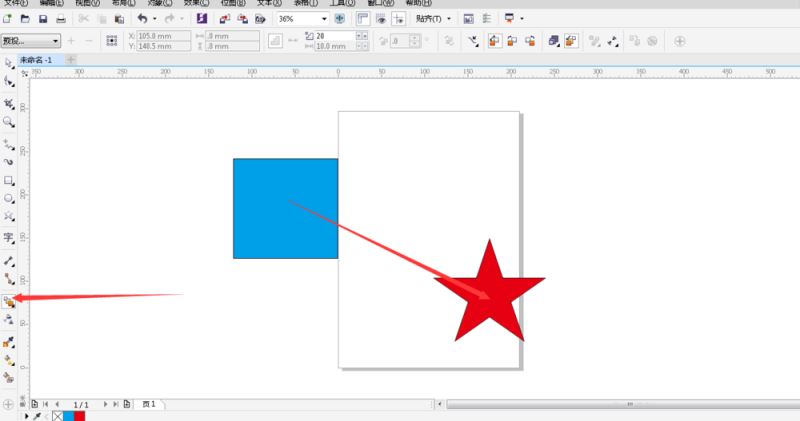Select the Pick tool in the toolbox

[x=9, y=63]
